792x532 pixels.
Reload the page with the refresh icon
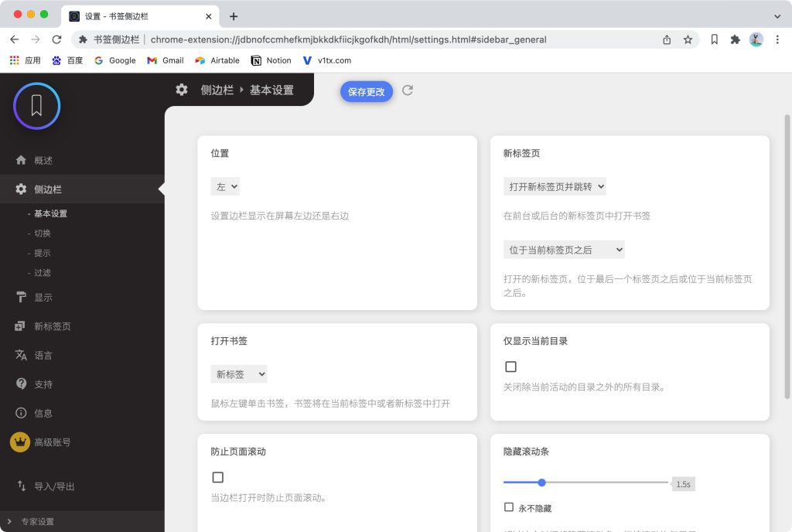pyautogui.click(x=56, y=39)
